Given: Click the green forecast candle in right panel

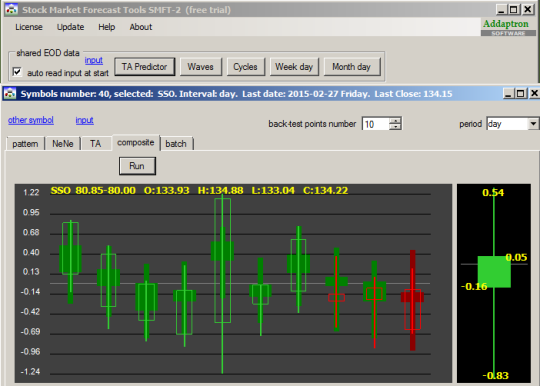Looking at the screenshot, I should click(494, 272).
